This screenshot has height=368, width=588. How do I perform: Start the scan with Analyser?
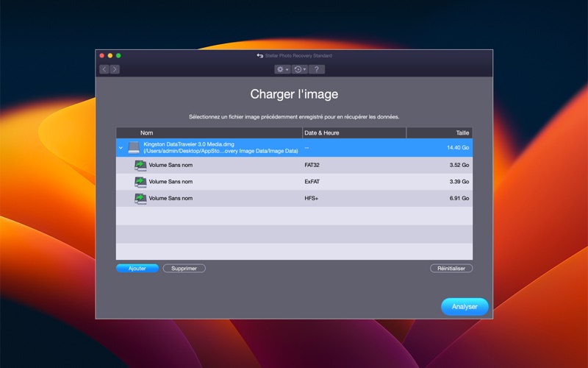[465, 306]
